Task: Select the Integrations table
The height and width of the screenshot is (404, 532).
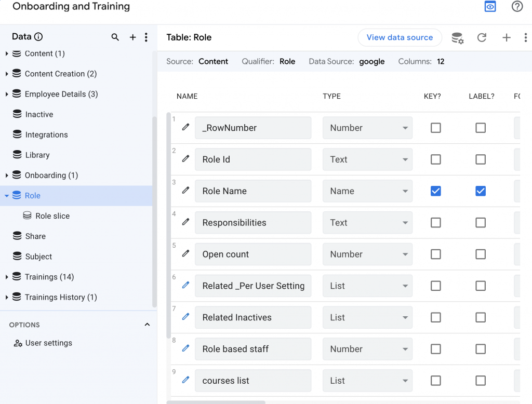Action: tap(46, 134)
